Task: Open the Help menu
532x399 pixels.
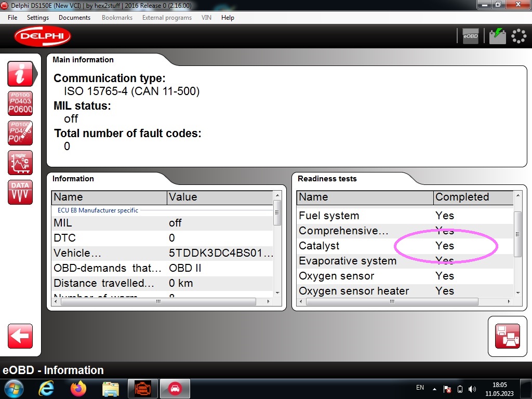Action: [228, 18]
